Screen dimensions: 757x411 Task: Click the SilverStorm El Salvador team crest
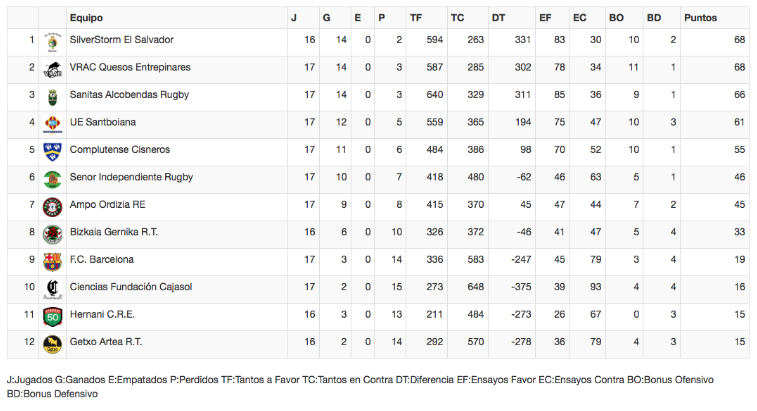pyautogui.click(x=53, y=43)
